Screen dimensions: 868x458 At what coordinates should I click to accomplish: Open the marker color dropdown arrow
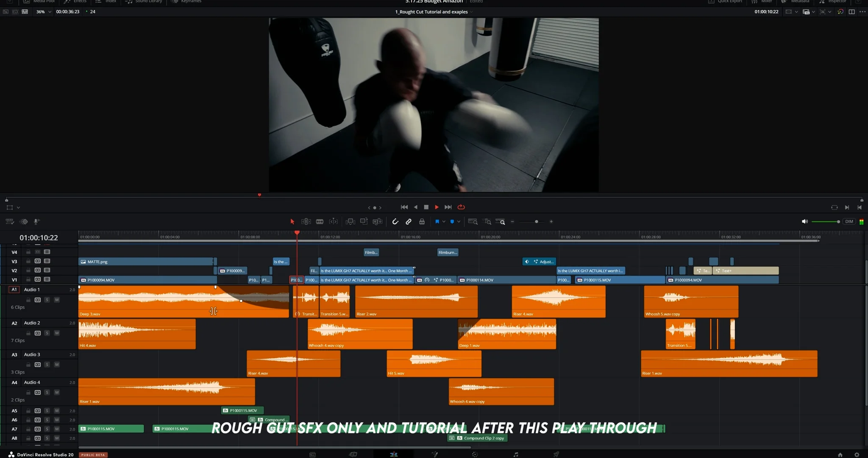click(459, 221)
